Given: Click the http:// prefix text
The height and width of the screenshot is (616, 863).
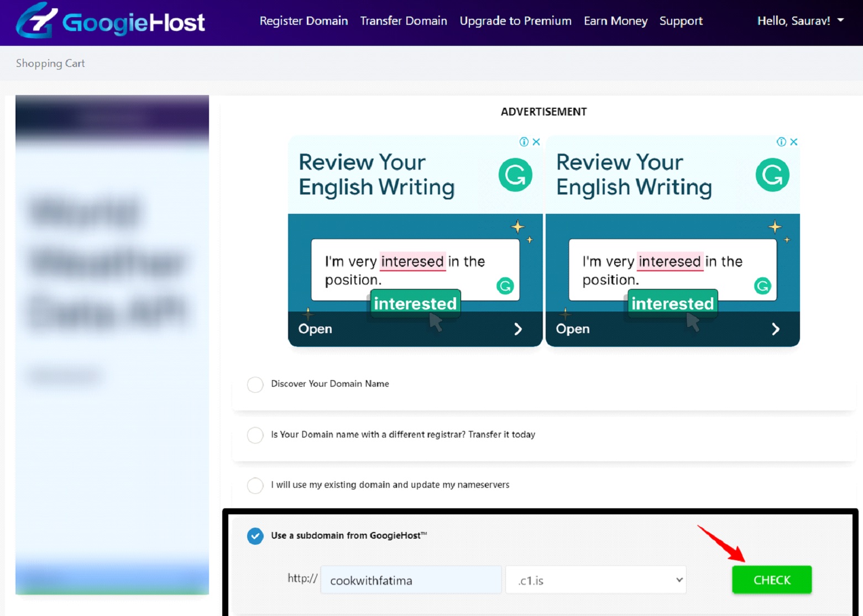Looking at the screenshot, I should [302, 578].
